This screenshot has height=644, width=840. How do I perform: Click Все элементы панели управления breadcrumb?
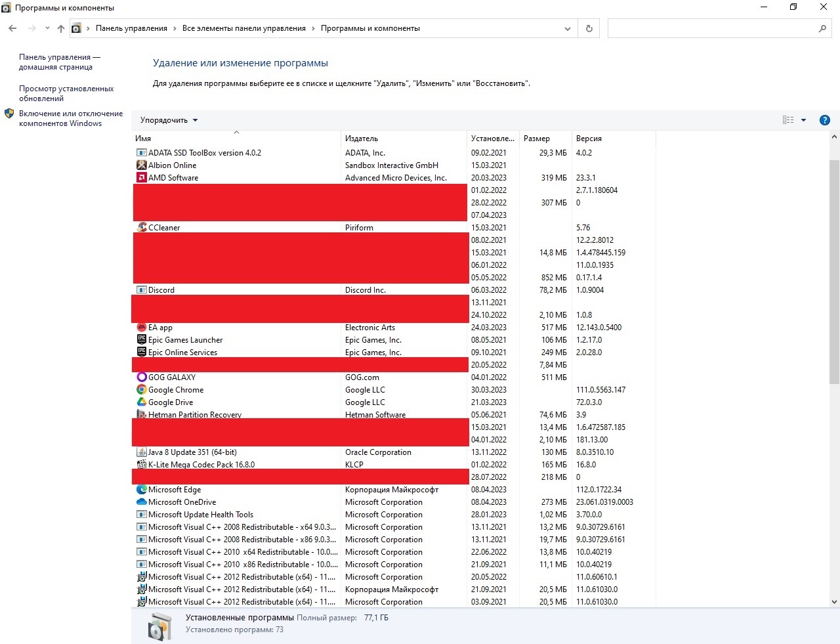click(244, 28)
